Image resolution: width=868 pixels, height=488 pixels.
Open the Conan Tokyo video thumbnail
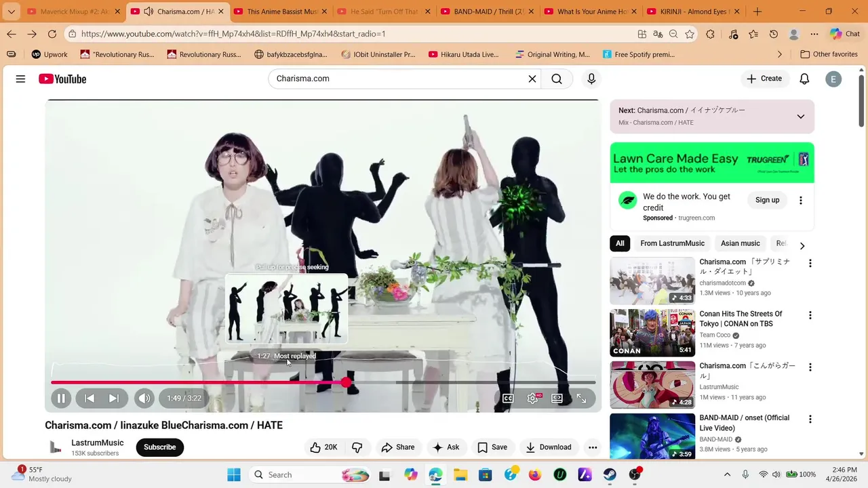click(652, 333)
